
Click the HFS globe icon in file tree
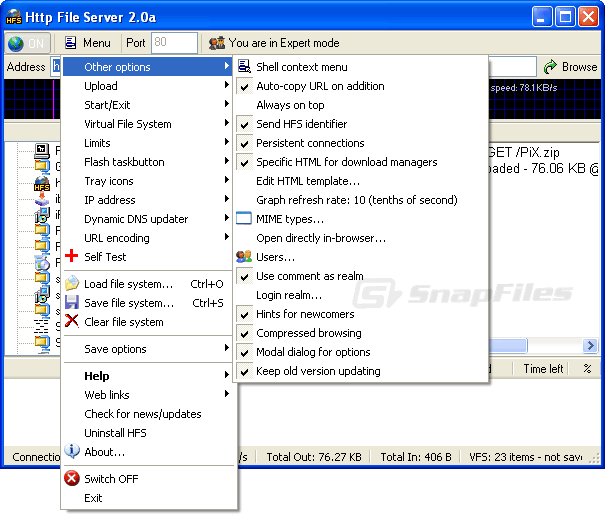42,183
